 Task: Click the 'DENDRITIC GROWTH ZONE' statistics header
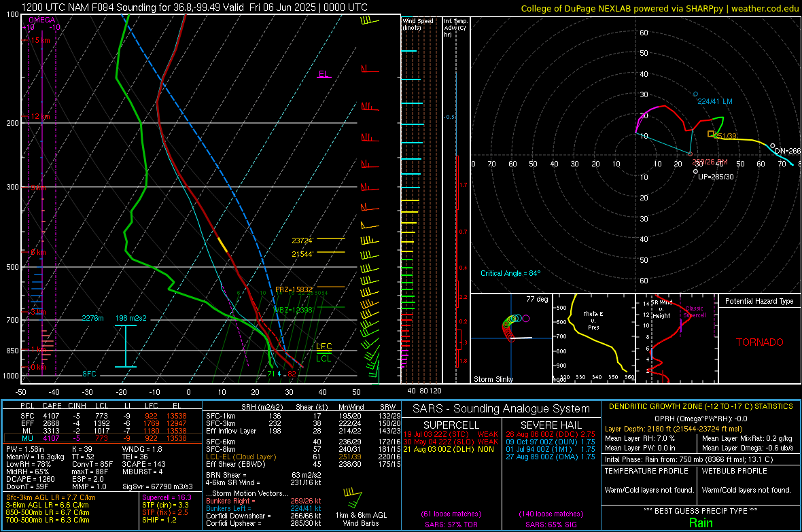coord(701,406)
